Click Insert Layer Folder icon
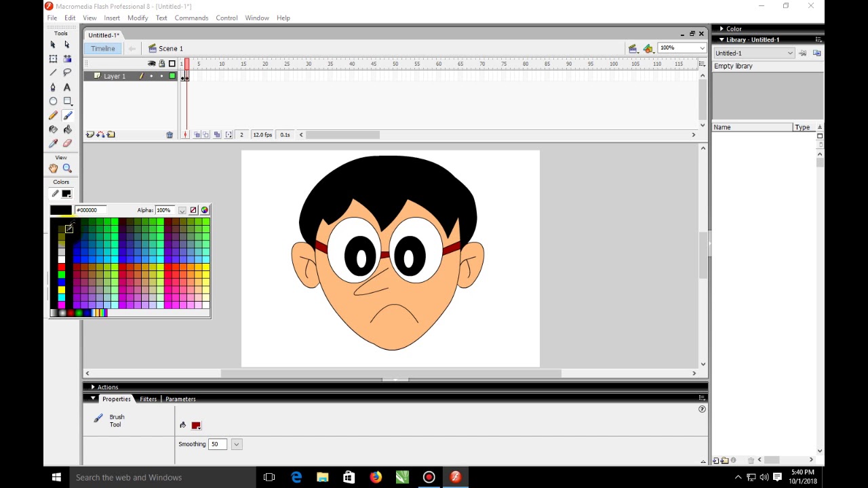Image resolution: width=868 pixels, height=488 pixels. [x=111, y=134]
